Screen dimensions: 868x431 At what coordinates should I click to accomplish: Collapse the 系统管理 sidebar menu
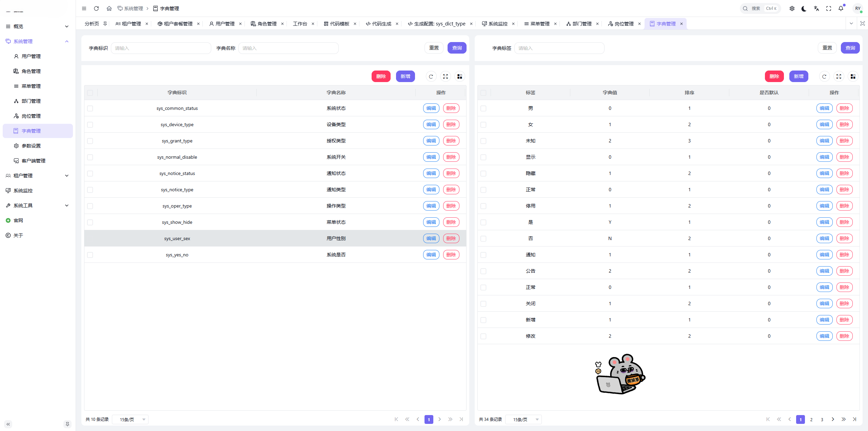pos(38,41)
